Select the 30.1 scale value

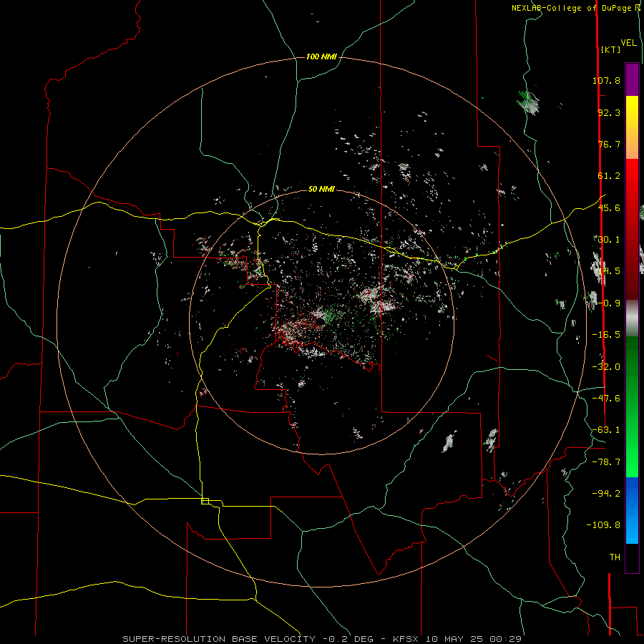[609, 240]
